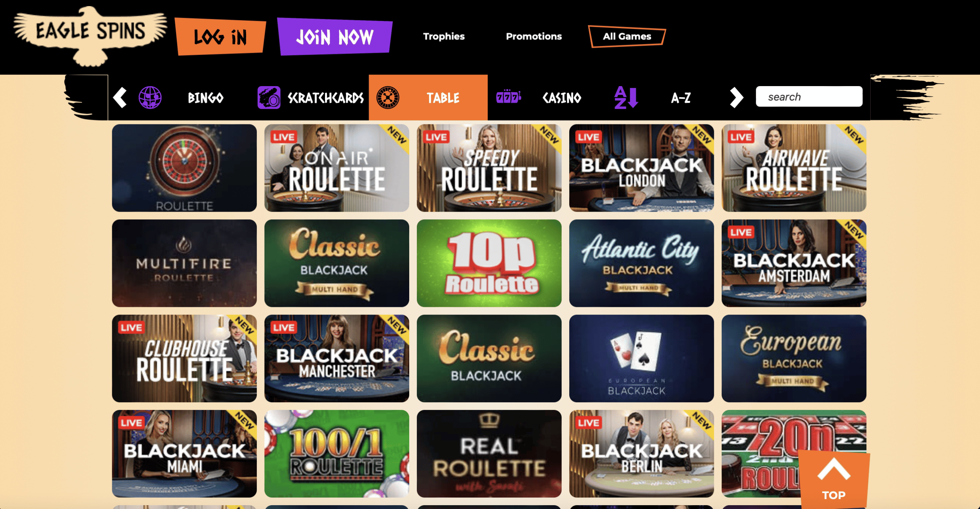Launch live Blackjack London game
This screenshot has width=980, height=509.
[641, 168]
